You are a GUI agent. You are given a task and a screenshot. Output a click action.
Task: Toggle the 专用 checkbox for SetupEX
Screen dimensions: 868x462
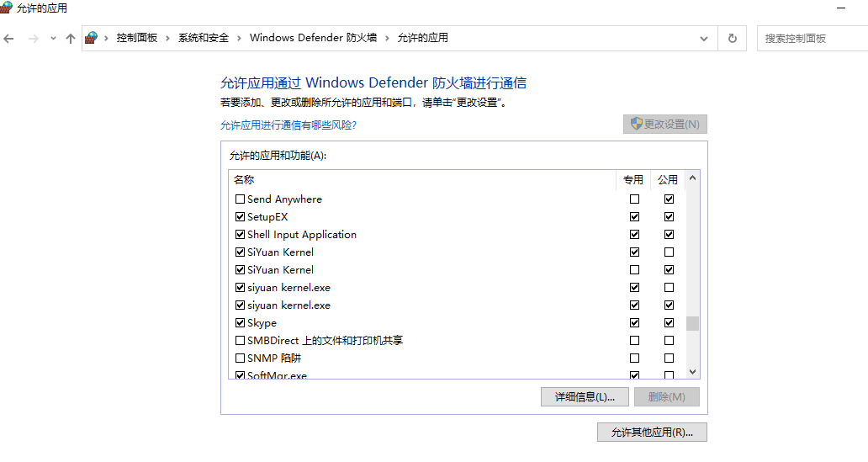point(634,216)
